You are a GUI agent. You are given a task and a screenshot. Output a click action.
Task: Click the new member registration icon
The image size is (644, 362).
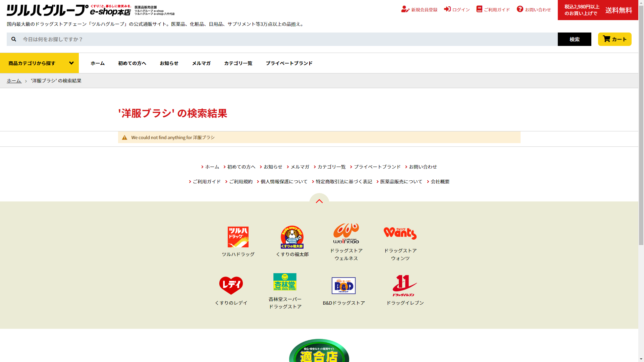405,9
